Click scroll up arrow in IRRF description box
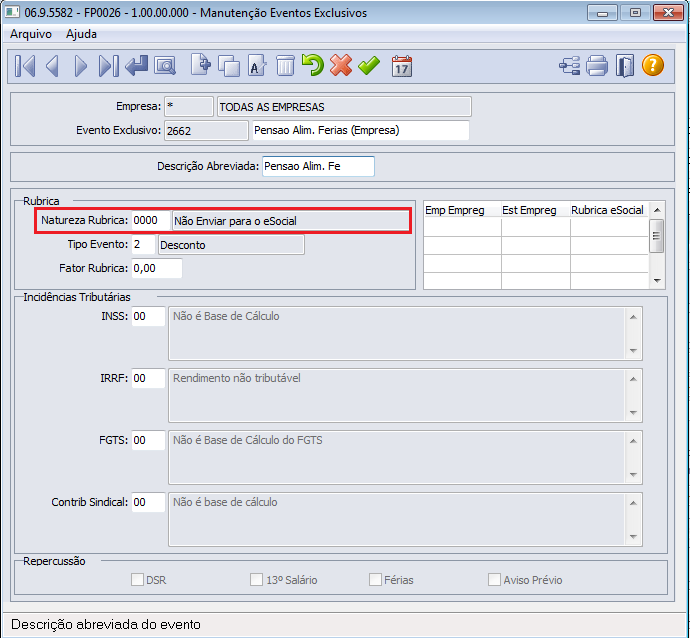Viewport: 690px width, 638px height. [x=633, y=379]
